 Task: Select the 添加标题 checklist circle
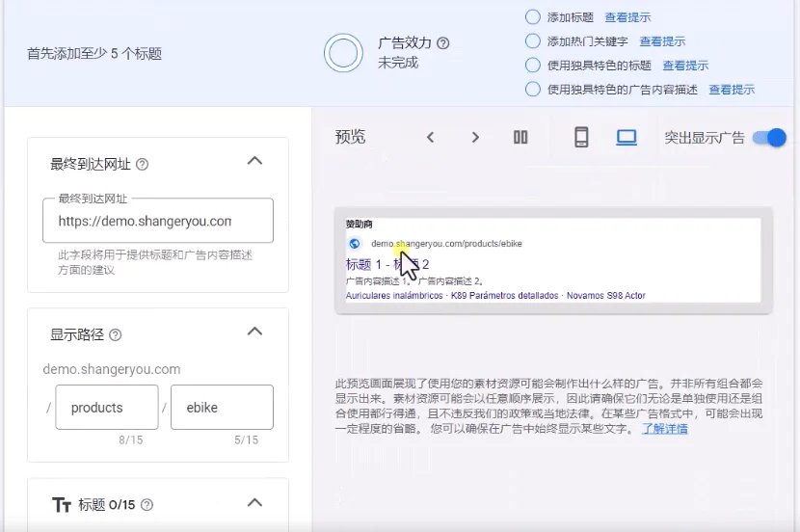[x=533, y=16]
